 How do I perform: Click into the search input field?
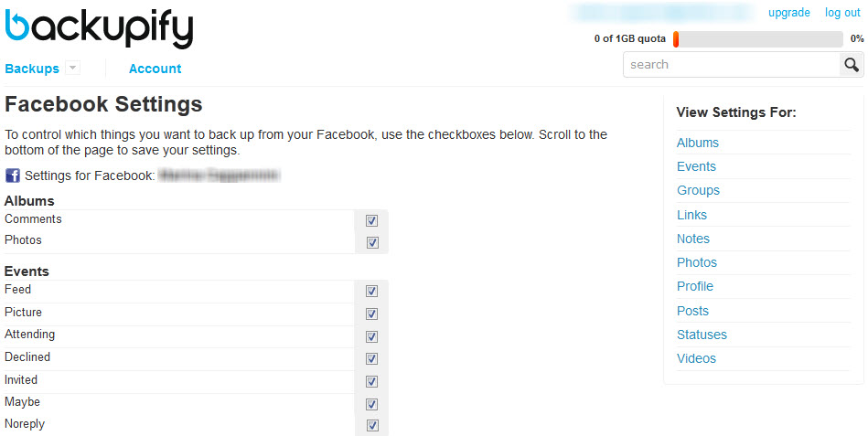click(732, 65)
